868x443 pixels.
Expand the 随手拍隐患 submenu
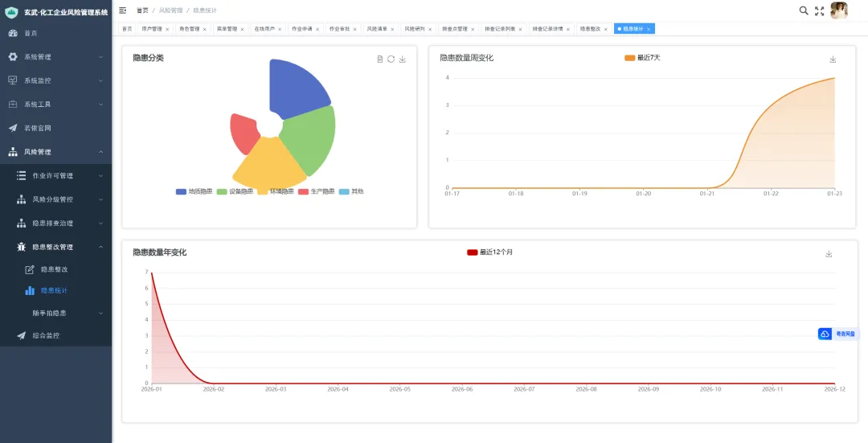click(x=100, y=314)
